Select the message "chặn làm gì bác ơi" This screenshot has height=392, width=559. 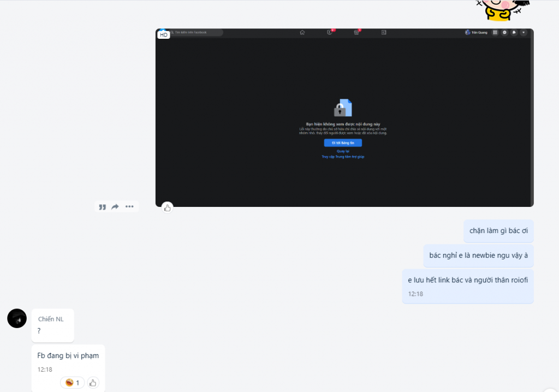498,230
